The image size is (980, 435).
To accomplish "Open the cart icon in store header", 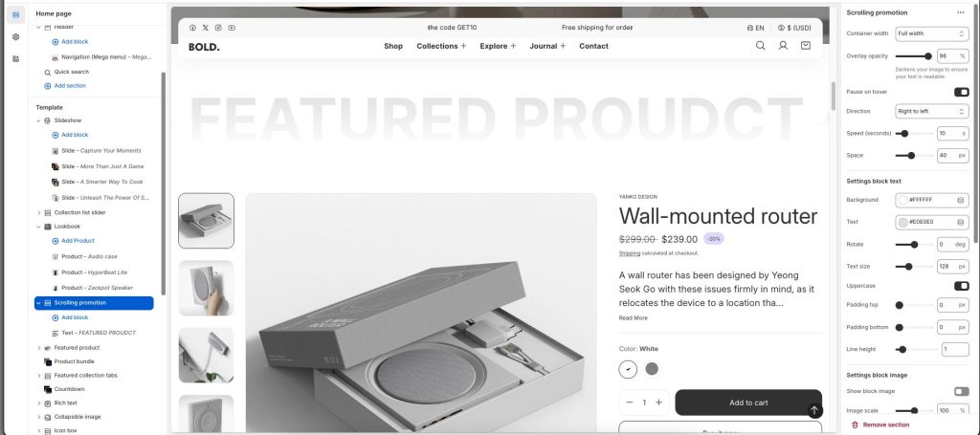I will pos(806,46).
